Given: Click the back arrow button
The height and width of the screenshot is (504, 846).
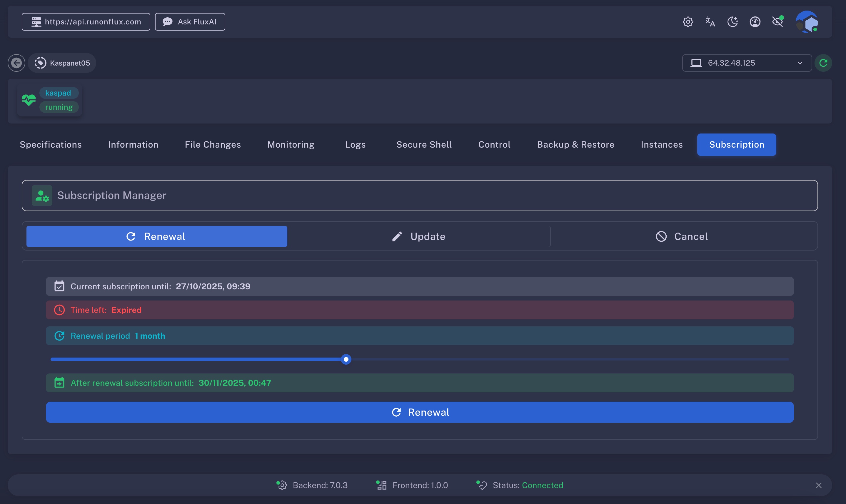Looking at the screenshot, I should point(16,63).
